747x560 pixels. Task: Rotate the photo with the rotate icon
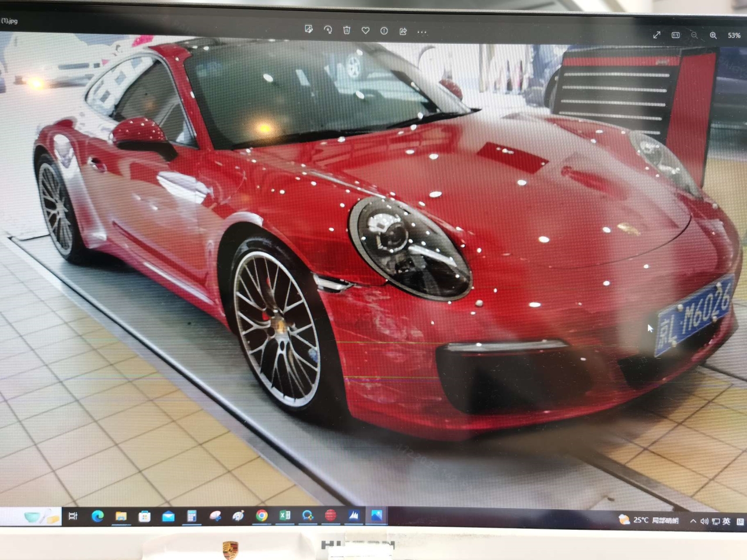click(x=328, y=30)
